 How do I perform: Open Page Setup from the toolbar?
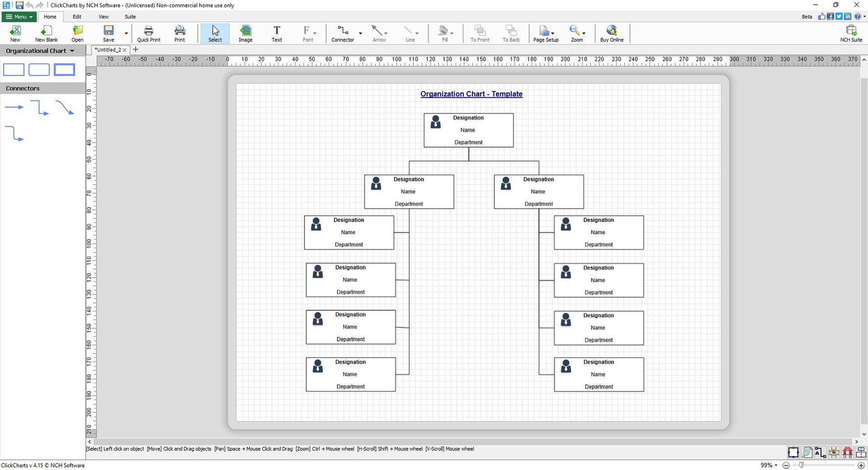546,33
